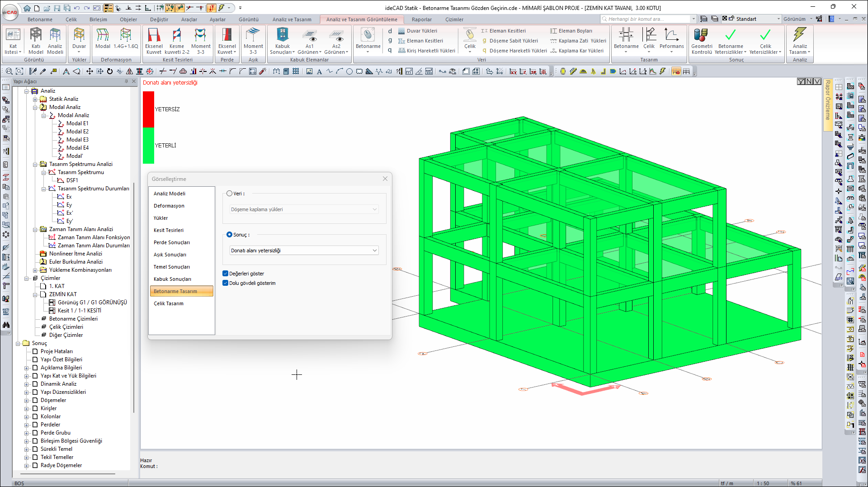Collapse the Modal Analiz tree node
The image size is (868, 487).
click(35, 107)
